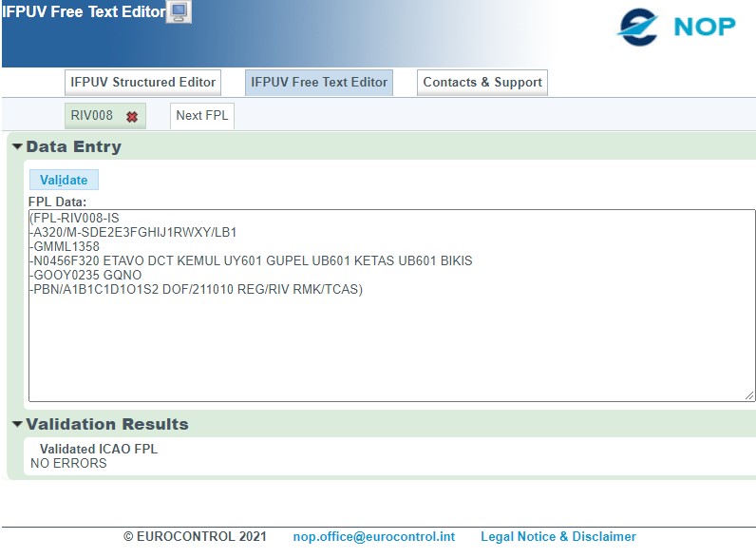Click the 'Validation Results' section heading
756x558 pixels.
pos(107,424)
